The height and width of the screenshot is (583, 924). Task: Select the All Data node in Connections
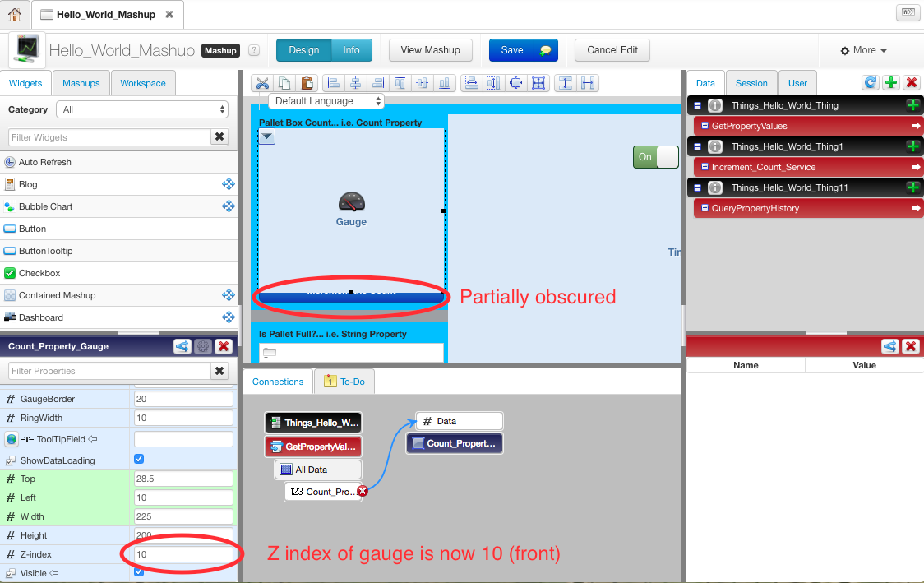tap(318, 470)
